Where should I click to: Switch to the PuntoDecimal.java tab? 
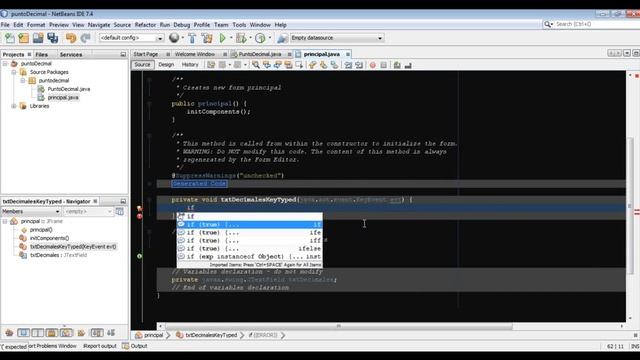pyautogui.click(x=260, y=54)
